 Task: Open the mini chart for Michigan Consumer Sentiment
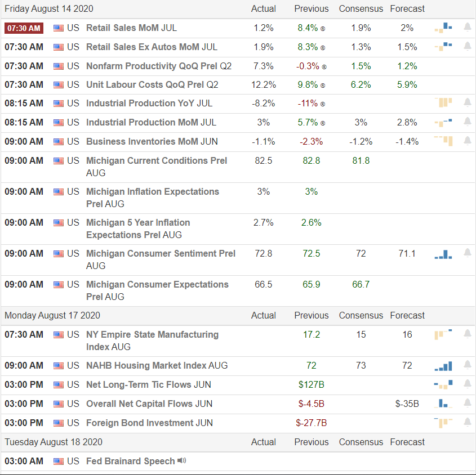pyautogui.click(x=443, y=254)
